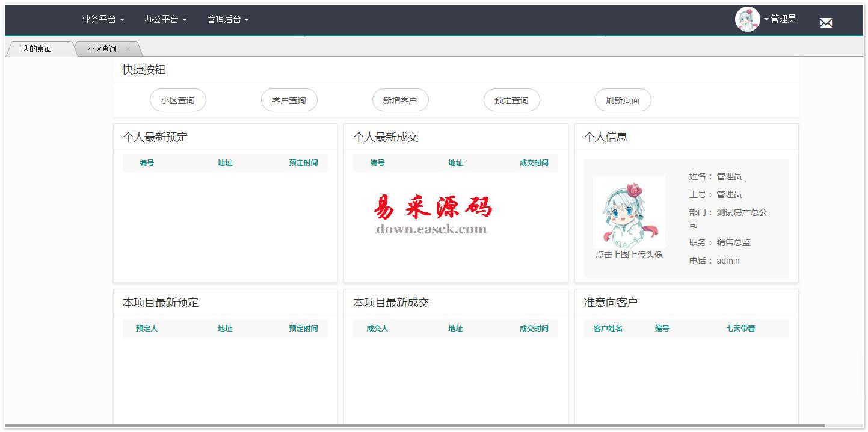Expand the 管理后台 dropdown menu
This screenshot has width=868, height=432.
coord(227,19)
